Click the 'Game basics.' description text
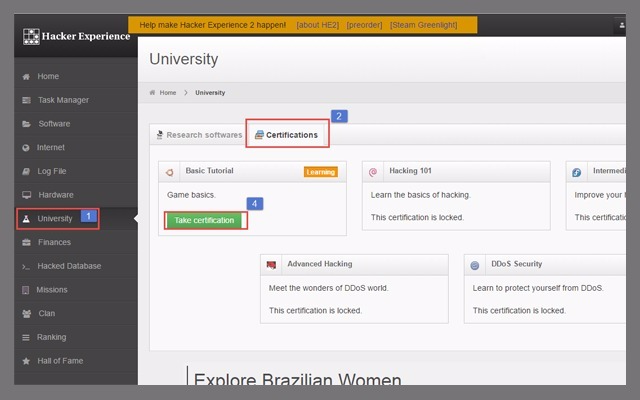Image resolution: width=640 pixels, height=400 pixels. (x=191, y=195)
